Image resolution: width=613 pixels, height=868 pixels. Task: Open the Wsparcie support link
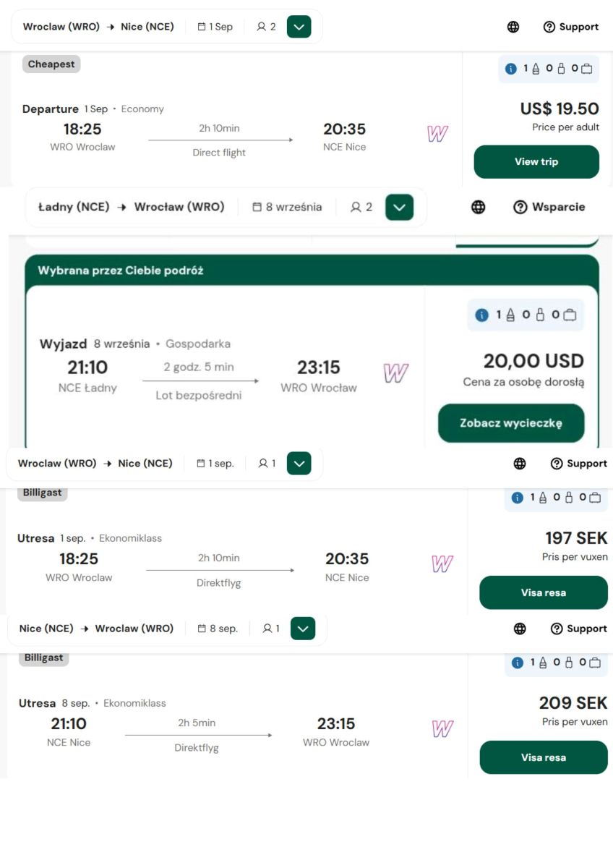click(x=549, y=207)
